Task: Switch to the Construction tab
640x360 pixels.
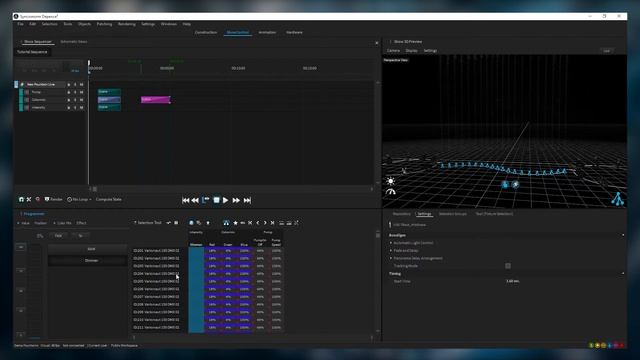Action: pyautogui.click(x=206, y=32)
